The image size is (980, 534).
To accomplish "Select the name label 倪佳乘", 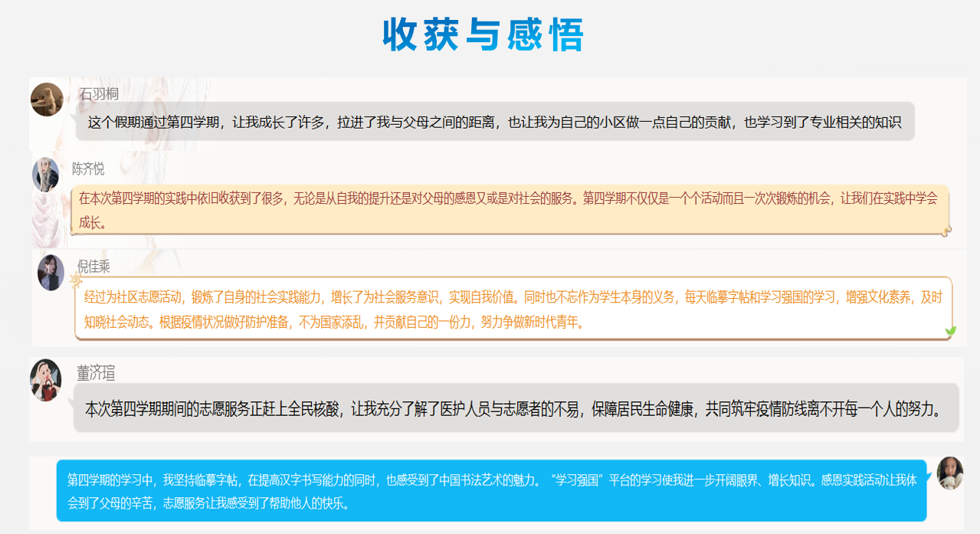I will pyautogui.click(x=93, y=266).
